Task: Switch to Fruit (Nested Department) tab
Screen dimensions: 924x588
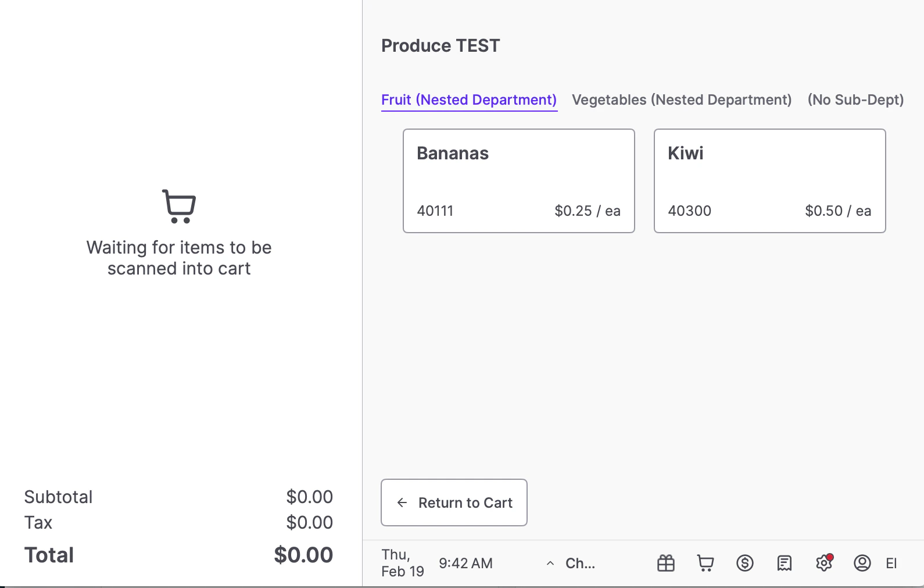Action: point(469,100)
